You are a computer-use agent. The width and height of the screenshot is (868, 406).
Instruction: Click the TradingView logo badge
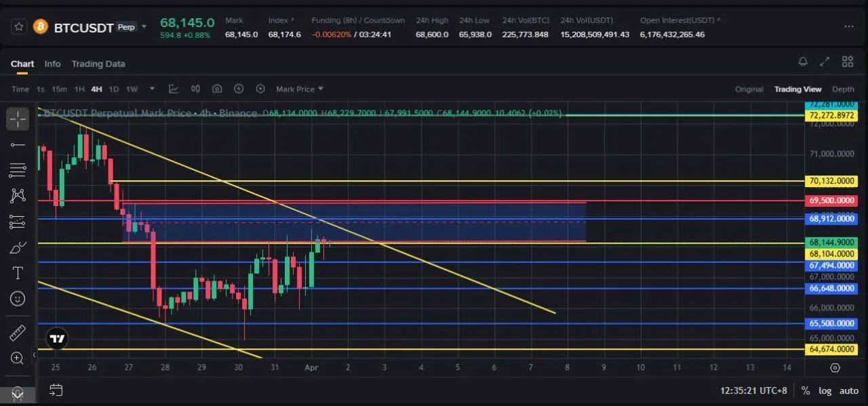[x=58, y=339]
